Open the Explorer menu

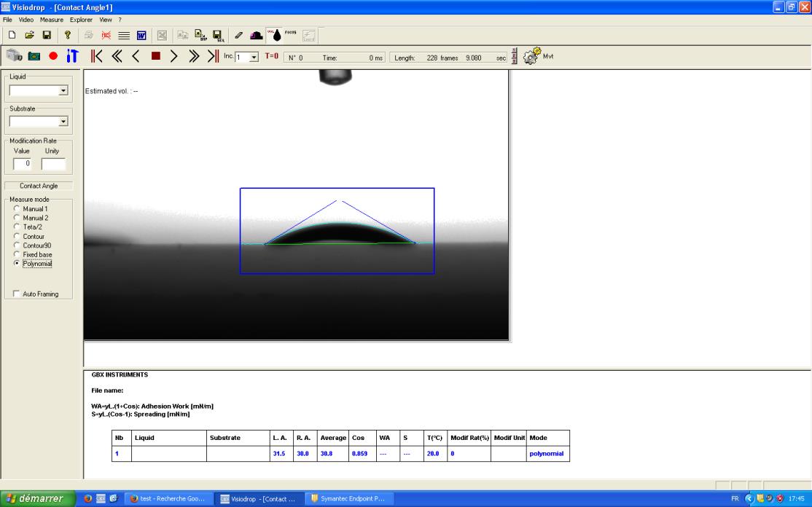pyautogui.click(x=82, y=20)
